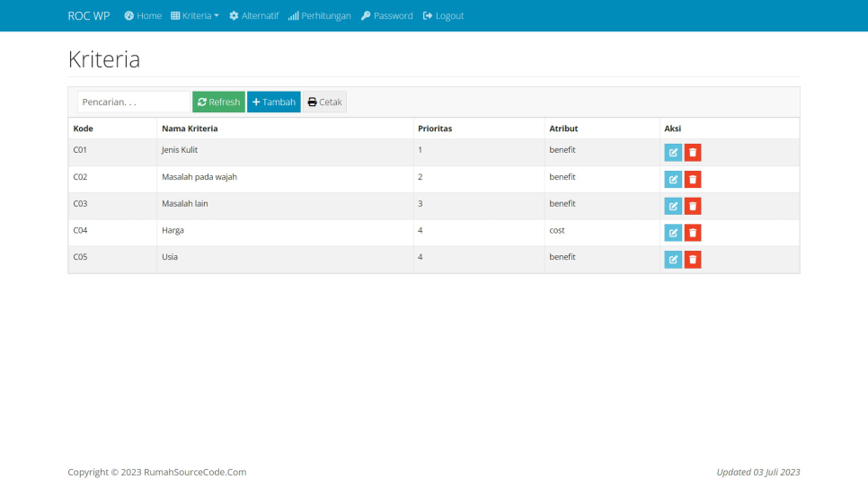Log out using the Logout link
This screenshot has width=868, height=488.
[x=443, y=16]
